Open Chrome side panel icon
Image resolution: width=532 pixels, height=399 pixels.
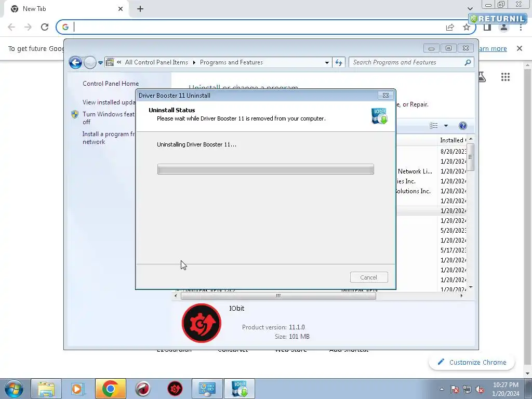point(487,28)
